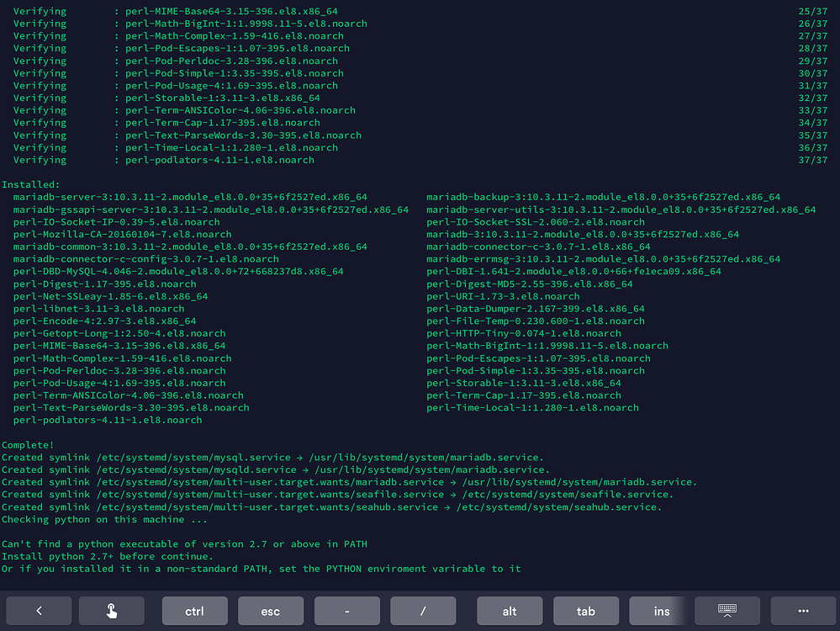This screenshot has width=840, height=631.
Task: Open the three-dots more options menu
Action: point(803,611)
